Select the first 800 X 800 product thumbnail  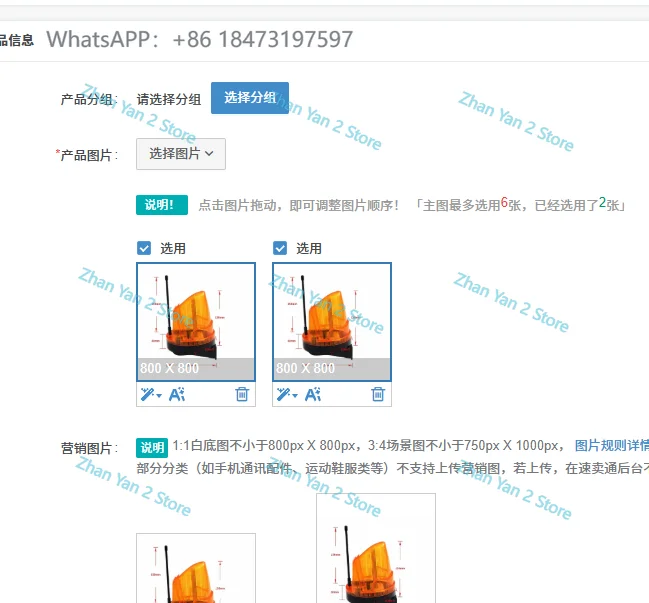click(196, 322)
